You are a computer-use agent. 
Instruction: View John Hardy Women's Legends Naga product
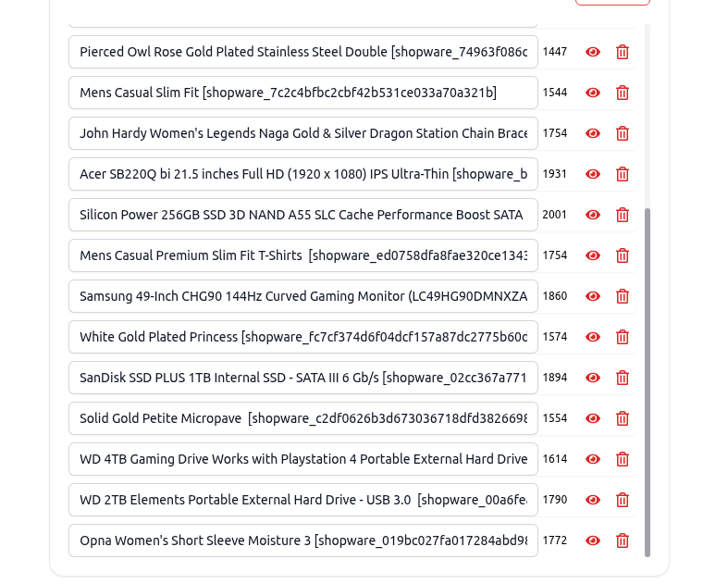(593, 133)
